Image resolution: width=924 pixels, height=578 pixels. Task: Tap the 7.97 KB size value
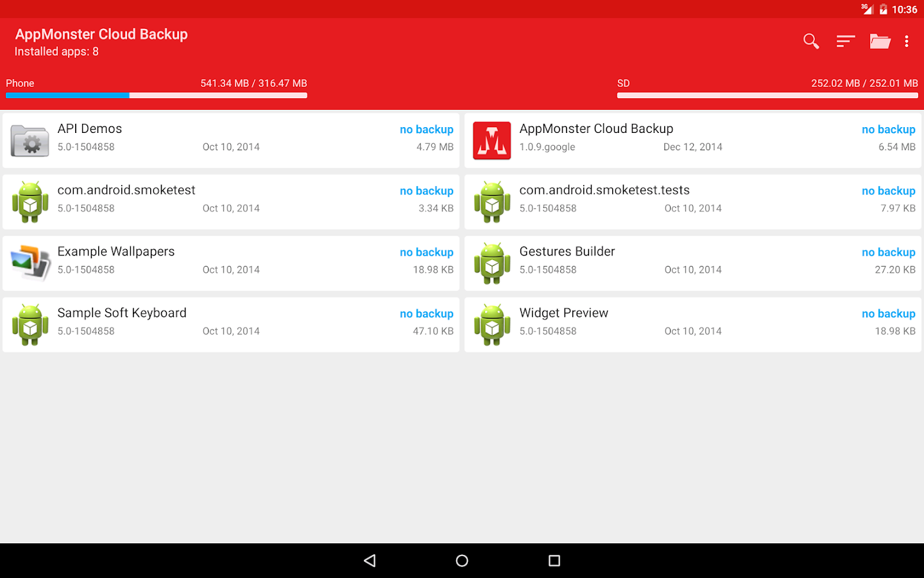click(x=898, y=209)
